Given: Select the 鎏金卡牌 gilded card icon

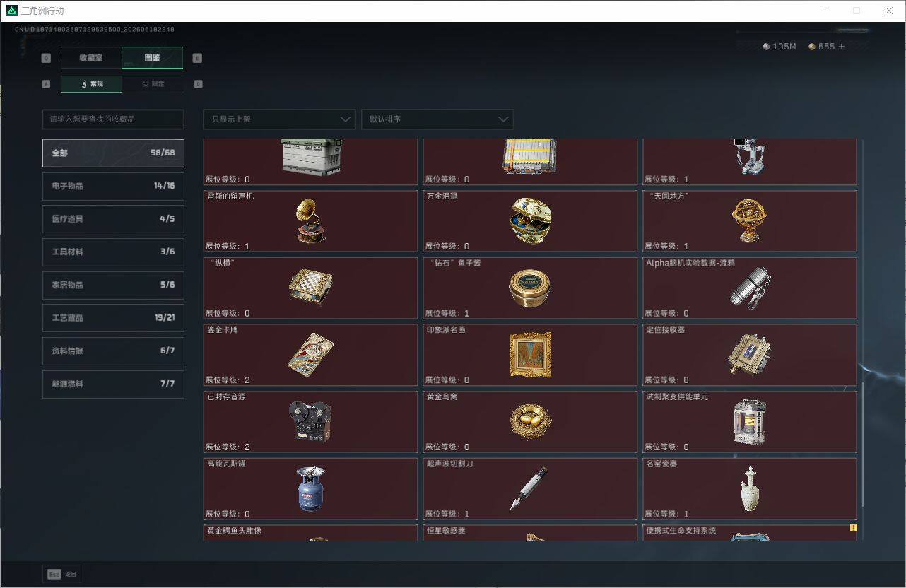Looking at the screenshot, I should coord(310,354).
